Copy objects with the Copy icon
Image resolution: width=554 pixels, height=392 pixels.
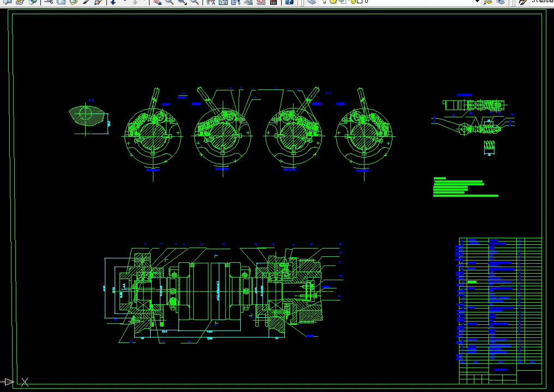tap(61, 2)
